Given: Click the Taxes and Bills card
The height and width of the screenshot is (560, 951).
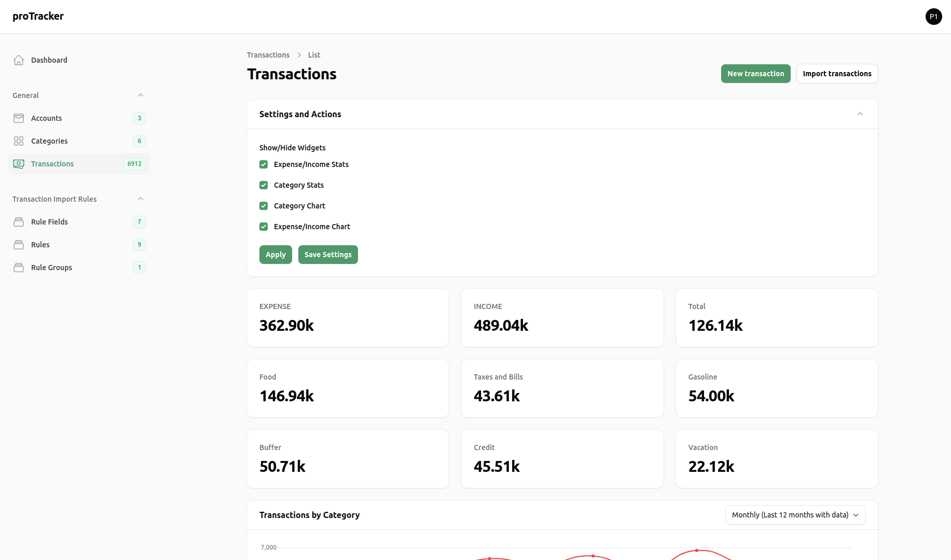Looking at the screenshot, I should (562, 388).
